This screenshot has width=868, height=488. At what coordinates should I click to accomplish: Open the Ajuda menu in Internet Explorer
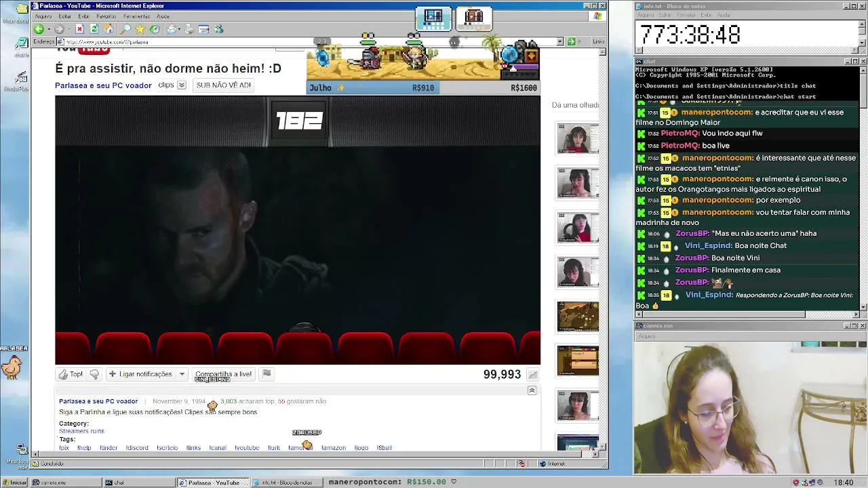(x=163, y=16)
